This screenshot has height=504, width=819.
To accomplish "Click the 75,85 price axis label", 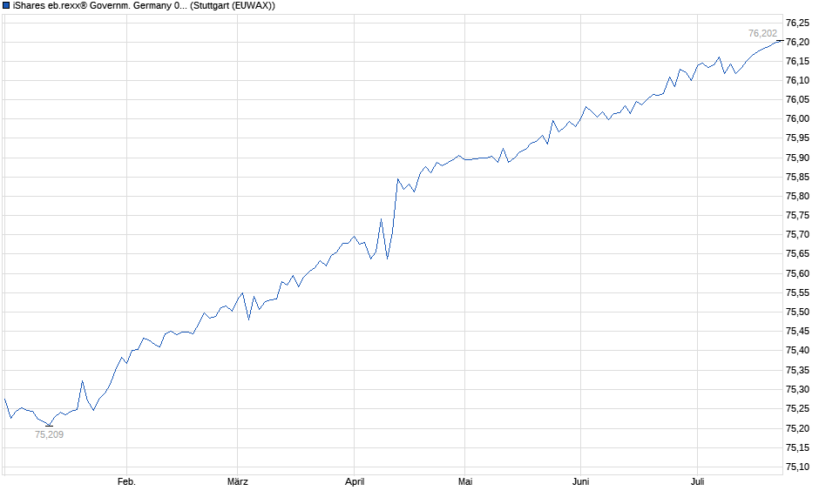I will (x=797, y=178).
